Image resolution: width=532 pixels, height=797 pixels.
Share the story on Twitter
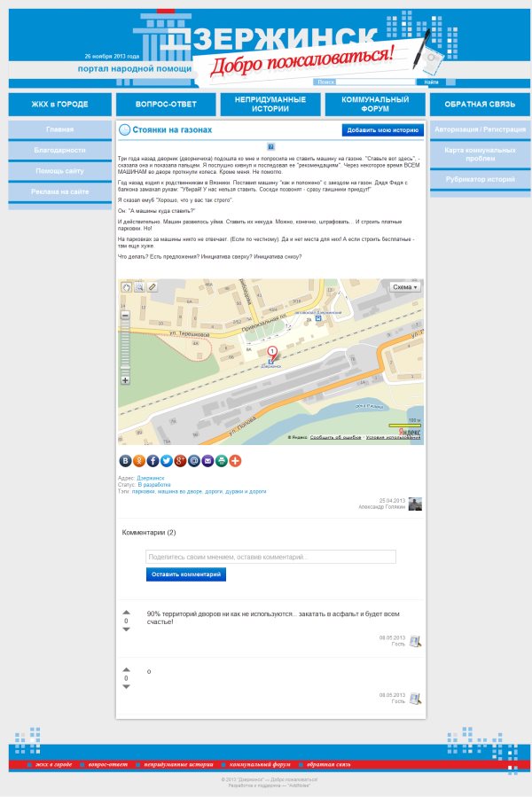coord(167,461)
